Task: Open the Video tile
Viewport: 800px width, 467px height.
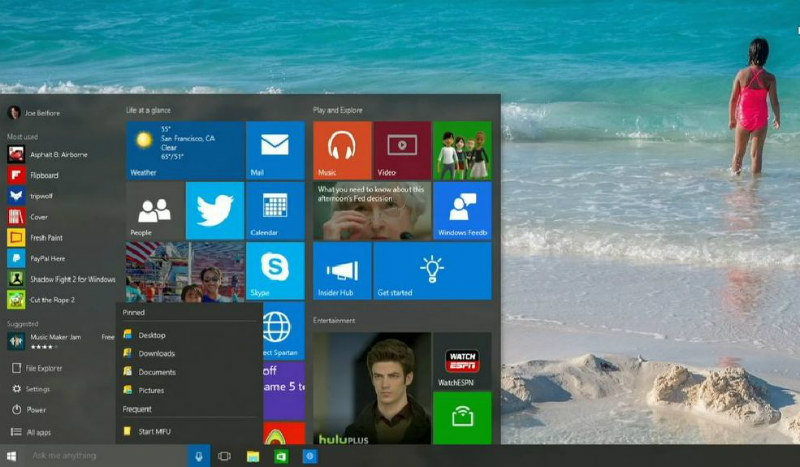Action: pyautogui.click(x=402, y=150)
